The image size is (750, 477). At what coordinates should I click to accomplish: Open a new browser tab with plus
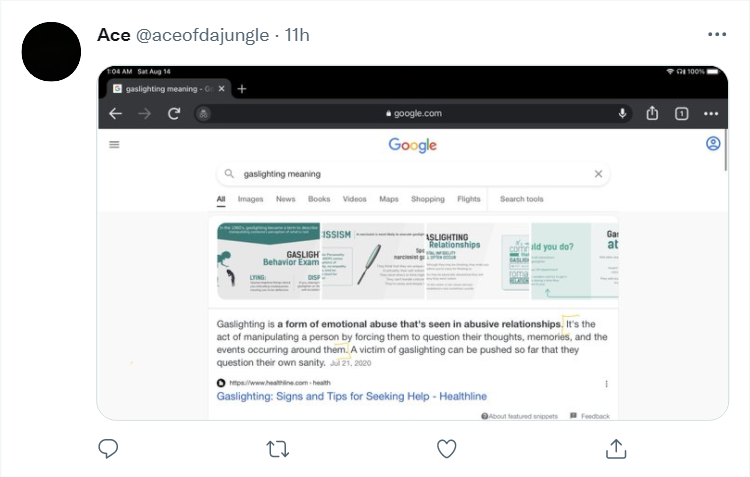coord(242,89)
